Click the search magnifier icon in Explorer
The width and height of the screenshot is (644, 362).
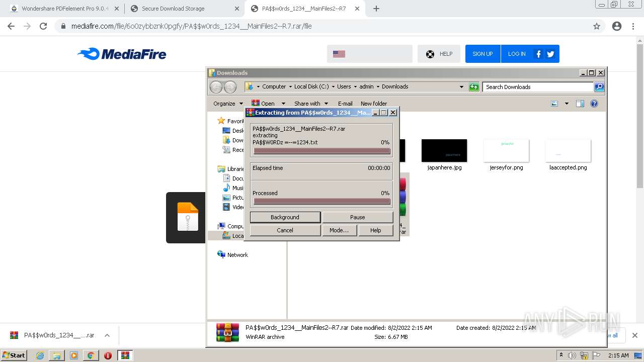[599, 87]
